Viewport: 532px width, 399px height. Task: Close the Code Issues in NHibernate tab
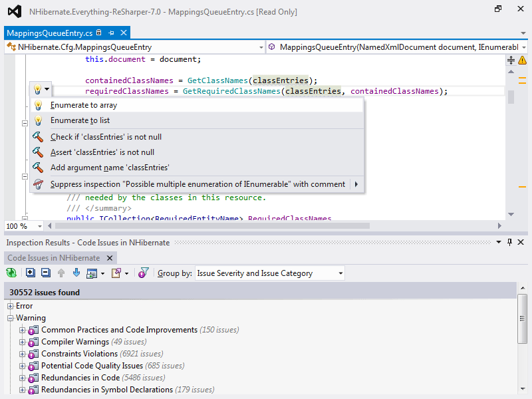pyautogui.click(x=110, y=258)
